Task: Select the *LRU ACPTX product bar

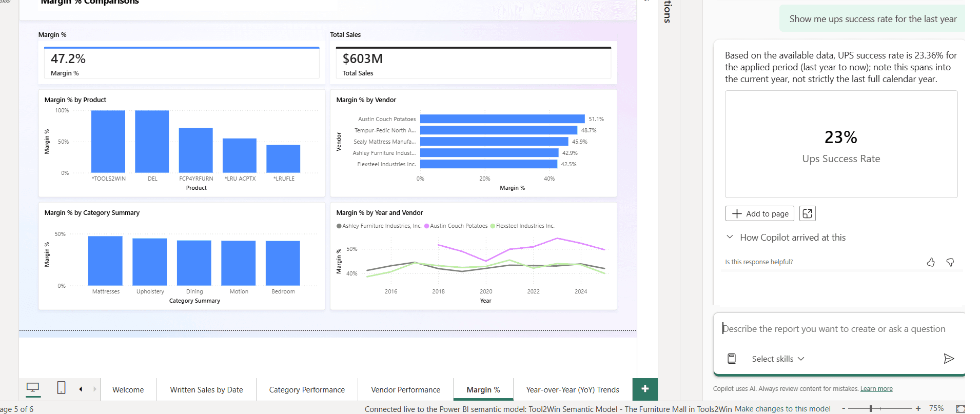Action: click(x=240, y=155)
